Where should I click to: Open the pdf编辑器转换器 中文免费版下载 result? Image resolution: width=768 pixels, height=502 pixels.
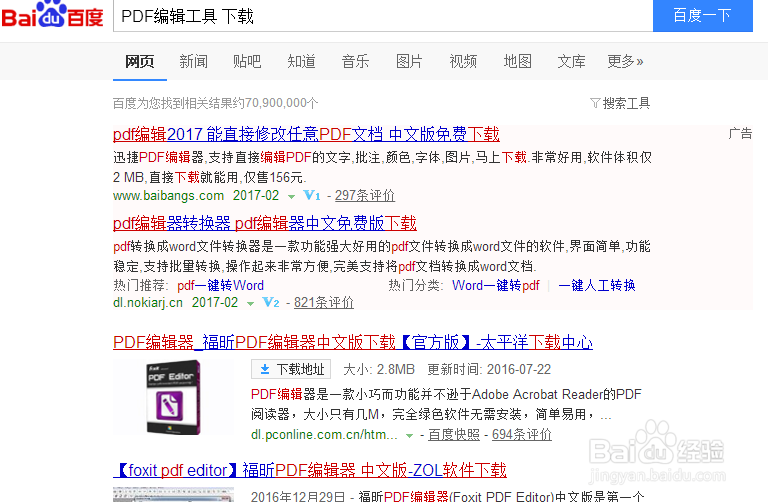(264, 223)
